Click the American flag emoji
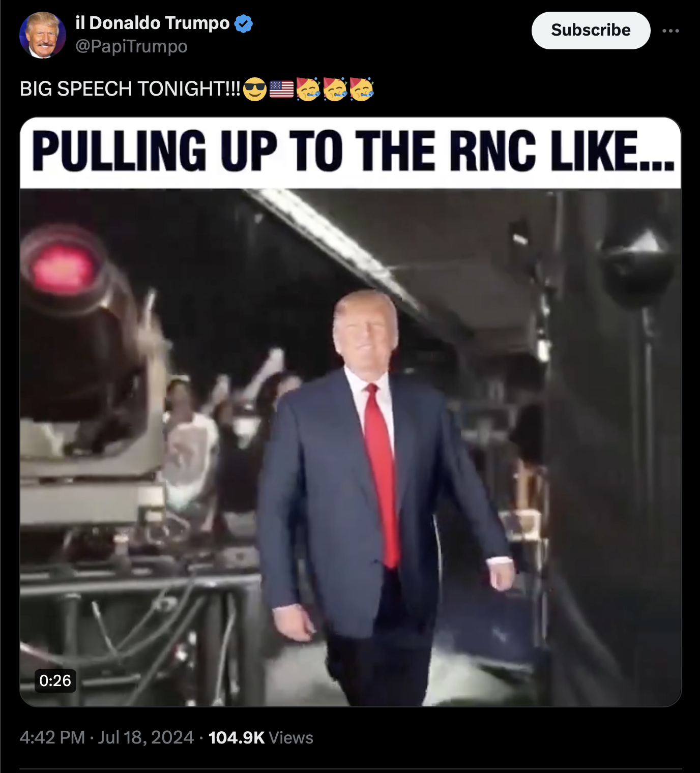 [281, 90]
